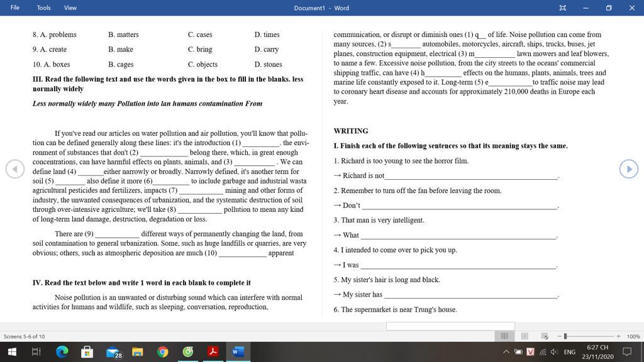Click sentence 'The supermarket is near Trung's house.'
The image size is (644, 362).
coord(395,309)
